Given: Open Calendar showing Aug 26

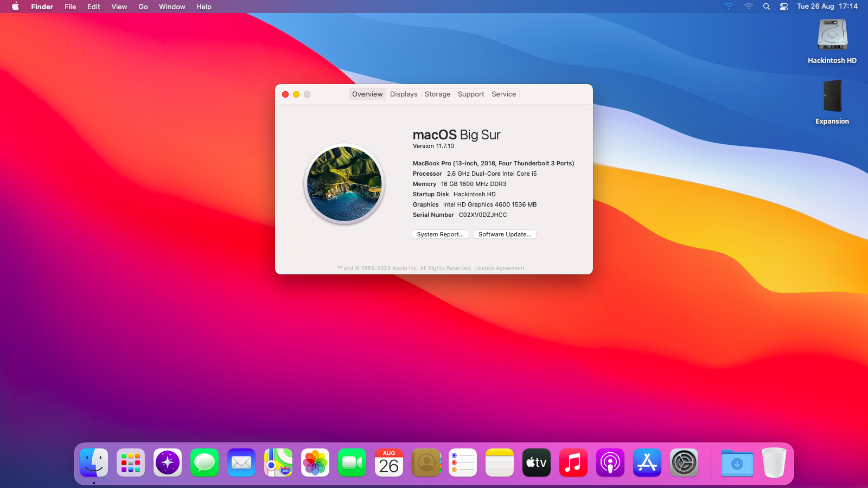Looking at the screenshot, I should [x=389, y=463].
